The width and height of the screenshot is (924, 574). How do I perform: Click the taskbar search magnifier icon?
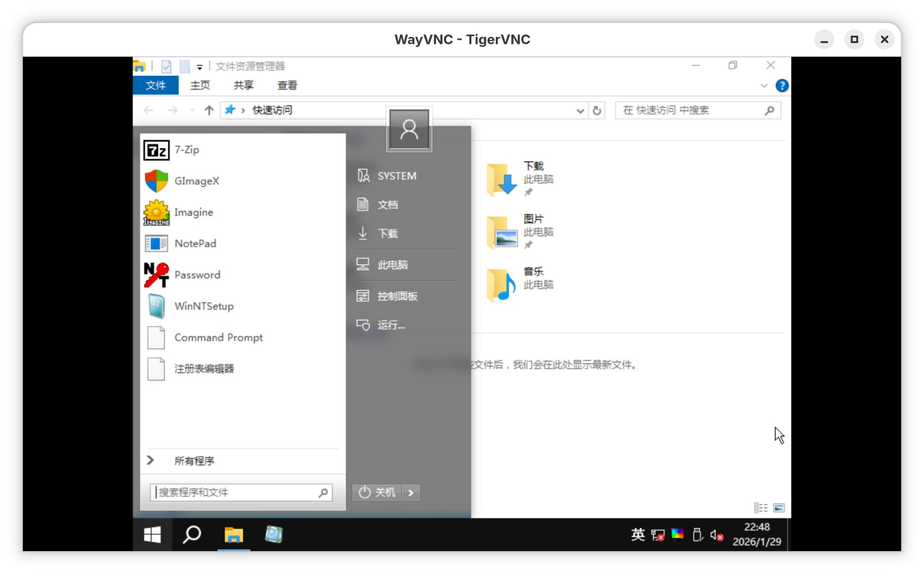(192, 535)
